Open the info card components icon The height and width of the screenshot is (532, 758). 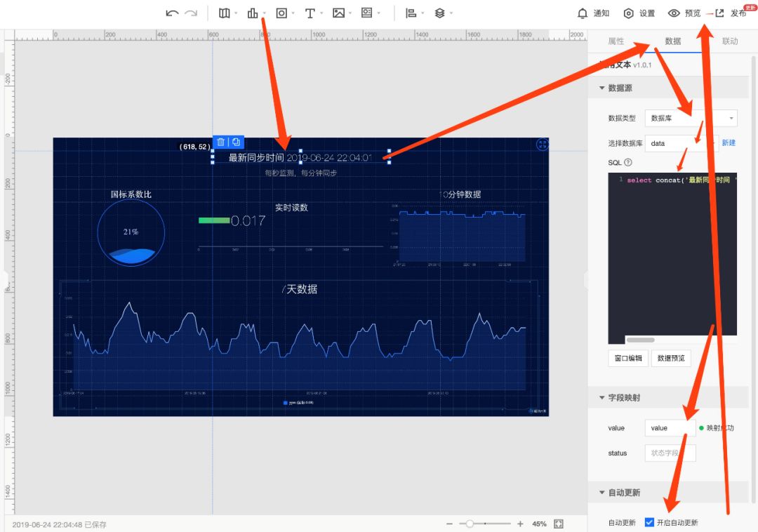pos(367,13)
